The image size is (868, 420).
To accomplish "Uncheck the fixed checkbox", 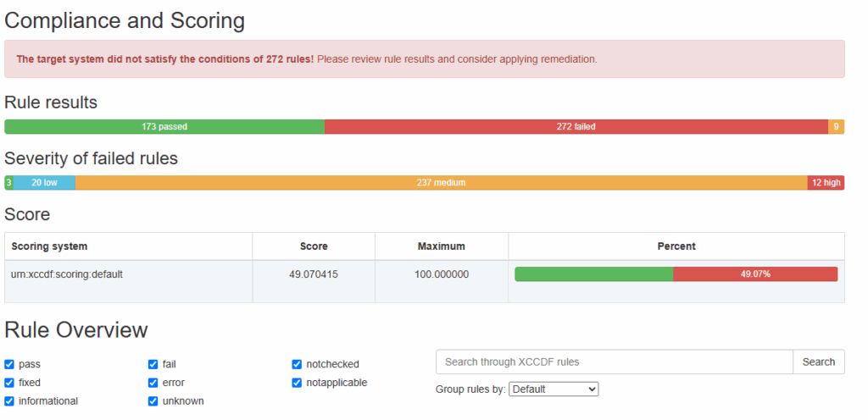I will (9, 383).
